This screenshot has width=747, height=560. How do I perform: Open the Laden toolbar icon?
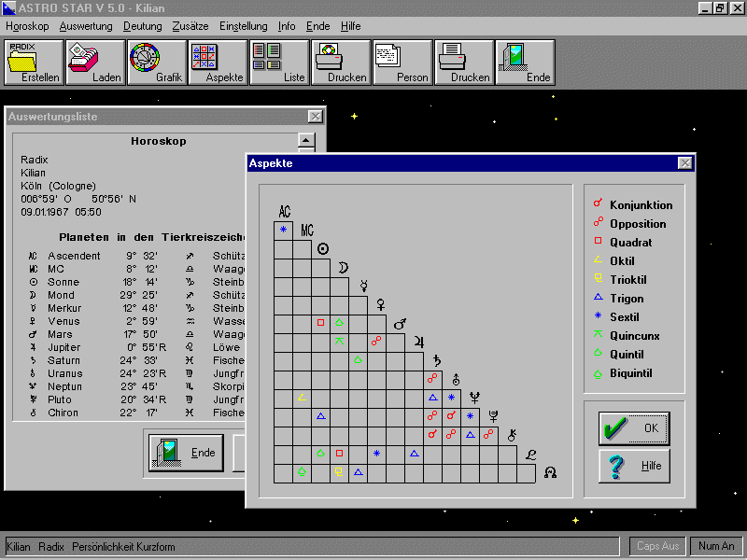[x=95, y=63]
